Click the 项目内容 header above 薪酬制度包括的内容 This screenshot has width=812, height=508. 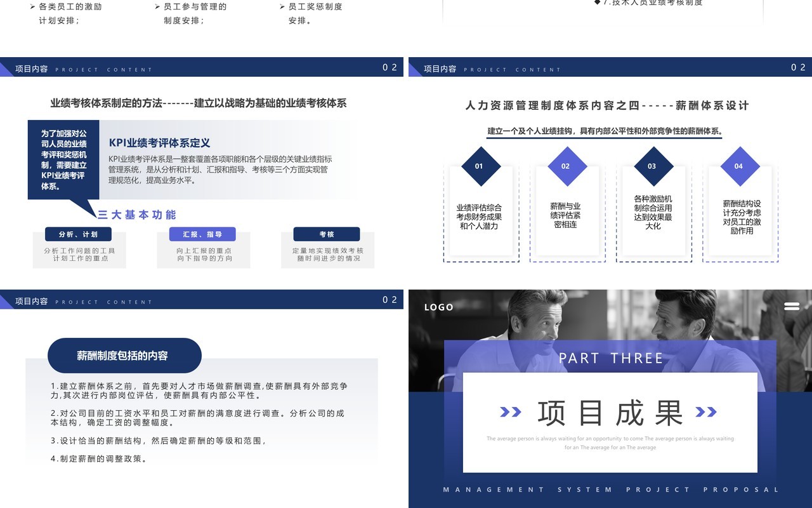32,301
